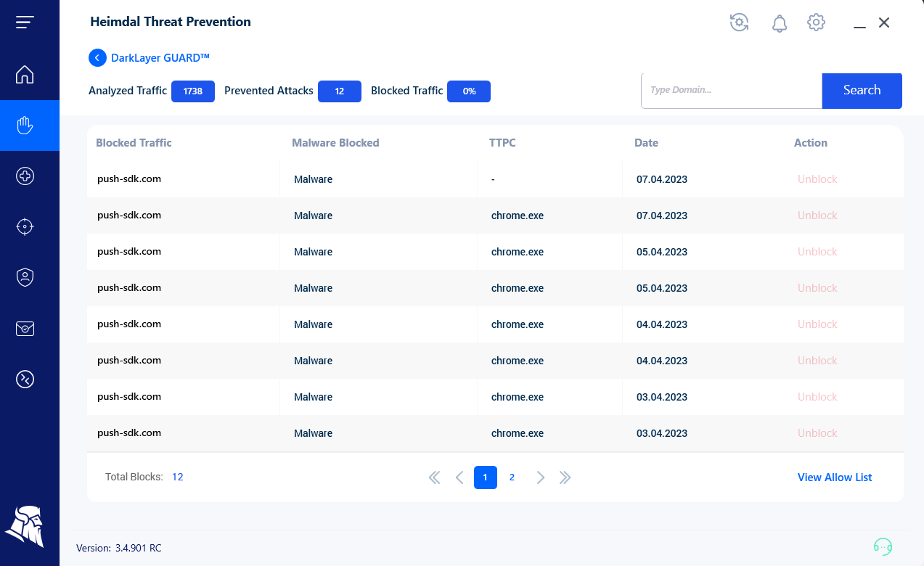Screen dimensions: 924x566
Task: Click the Type Domain search field
Action: 729,90
